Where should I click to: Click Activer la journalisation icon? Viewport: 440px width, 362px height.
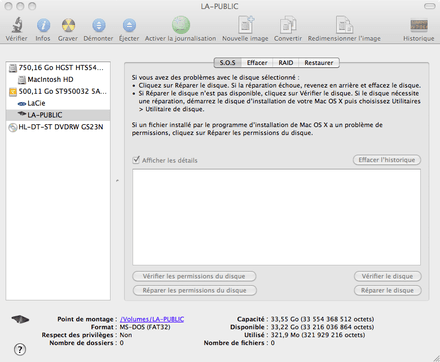181,25
